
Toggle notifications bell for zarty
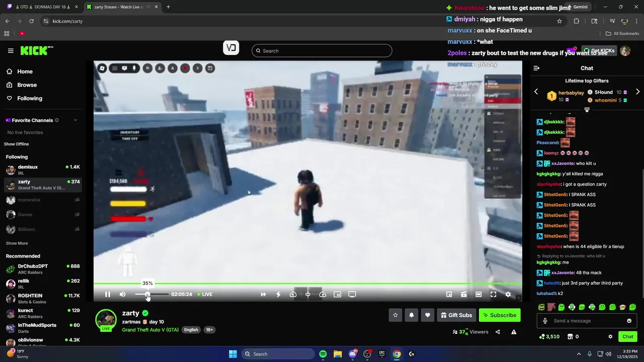tap(412, 315)
